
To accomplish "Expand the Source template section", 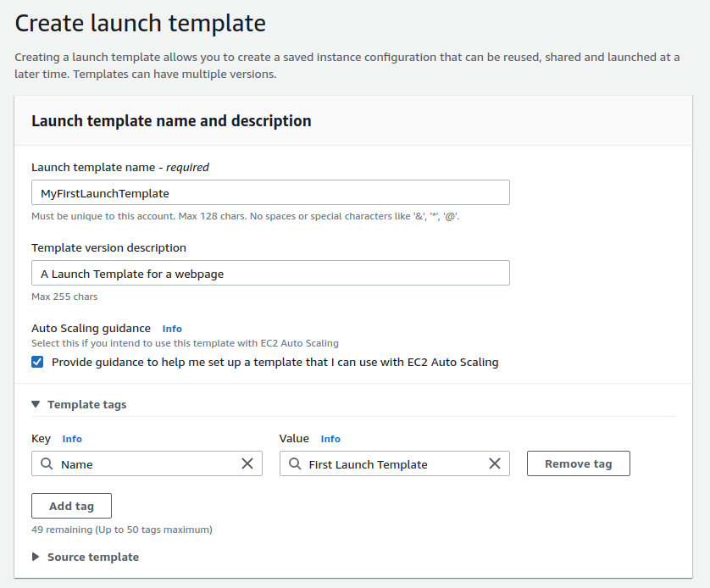I will pos(36,557).
